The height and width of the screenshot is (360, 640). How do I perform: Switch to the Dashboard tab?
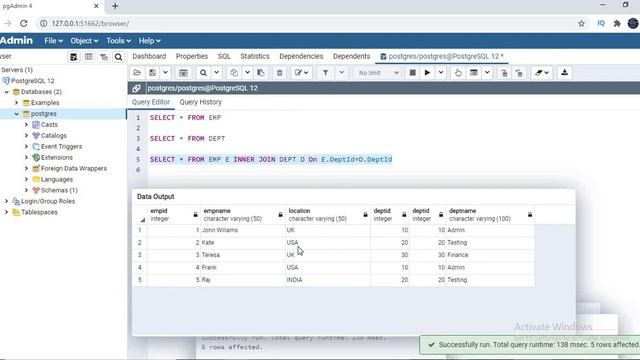[149, 56]
